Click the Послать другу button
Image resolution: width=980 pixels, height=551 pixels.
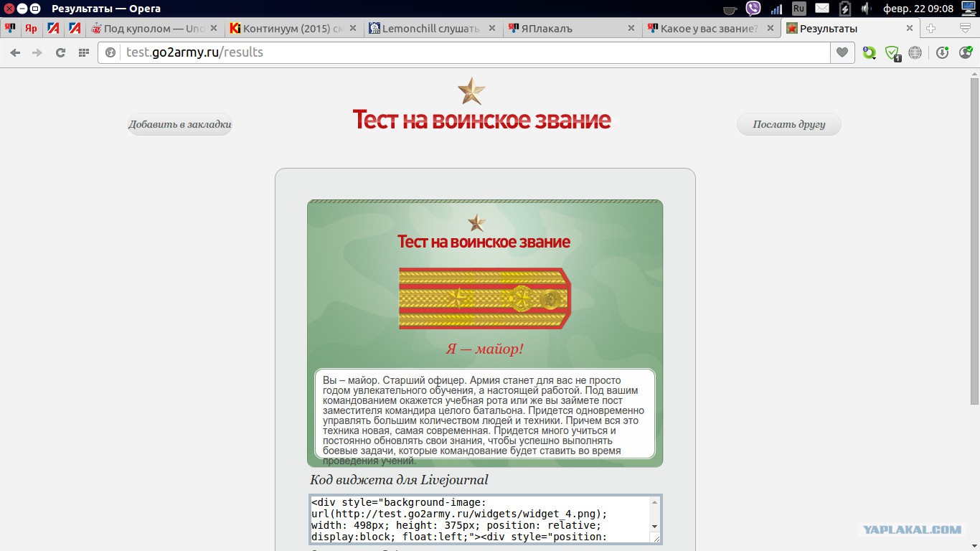(x=788, y=124)
